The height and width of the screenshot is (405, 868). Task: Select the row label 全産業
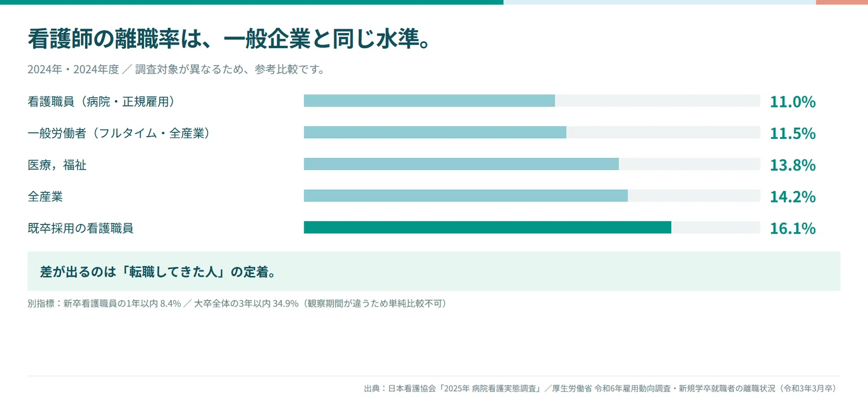(x=45, y=197)
